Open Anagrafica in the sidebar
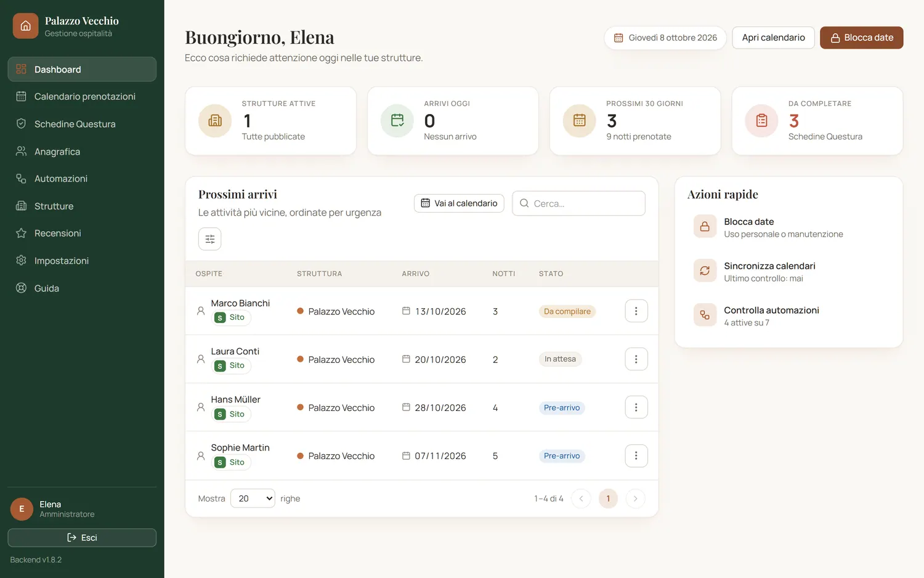This screenshot has height=578, width=924. tap(82, 152)
